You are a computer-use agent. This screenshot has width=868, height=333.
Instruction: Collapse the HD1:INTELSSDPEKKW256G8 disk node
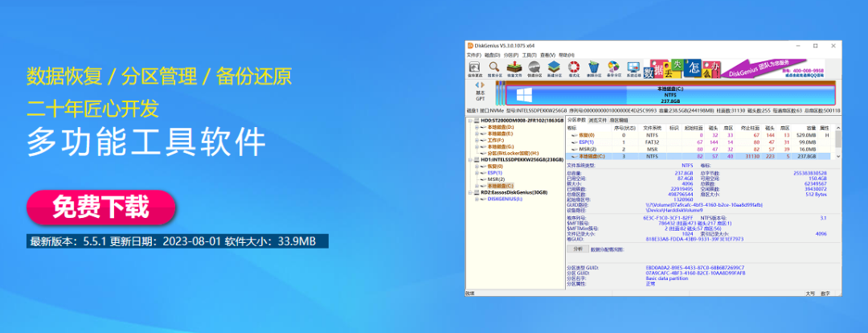tap(470, 159)
